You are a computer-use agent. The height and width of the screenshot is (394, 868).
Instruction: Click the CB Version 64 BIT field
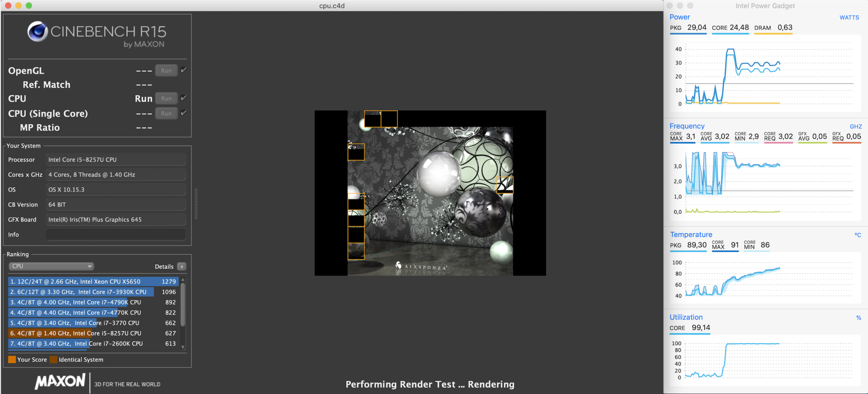[x=116, y=205]
